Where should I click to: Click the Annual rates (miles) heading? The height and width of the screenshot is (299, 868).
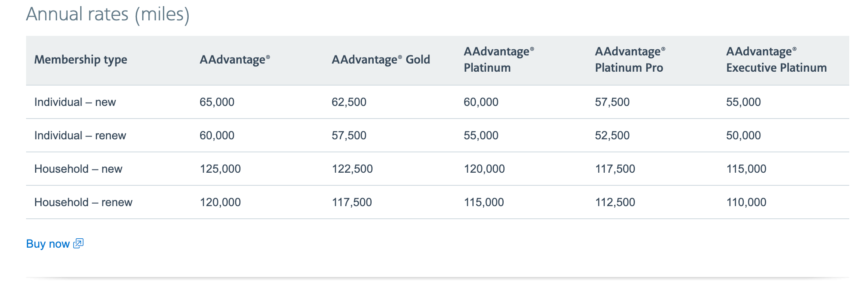[108, 14]
